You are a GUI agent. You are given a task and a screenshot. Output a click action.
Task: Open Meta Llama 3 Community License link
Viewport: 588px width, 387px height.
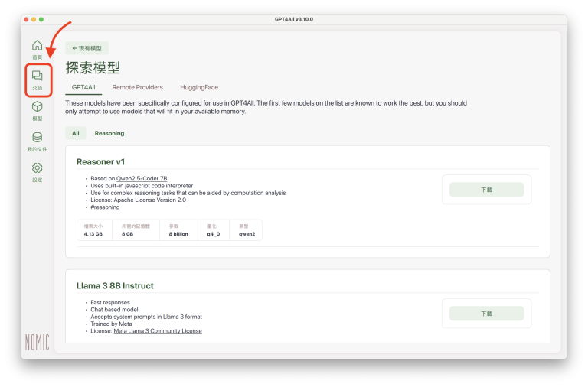click(158, 331)
